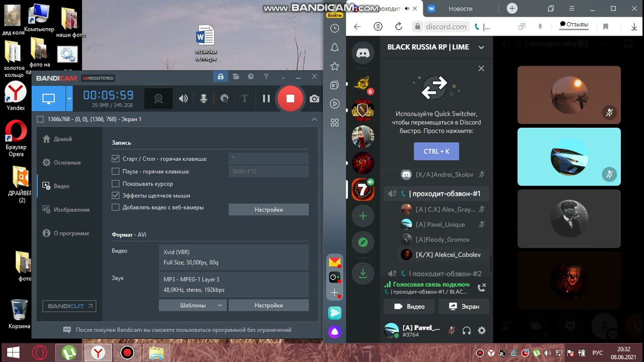The height and width of the screenshot is (362, 644).
Task: Click the BANDICUT button
Action: [69, 306]
